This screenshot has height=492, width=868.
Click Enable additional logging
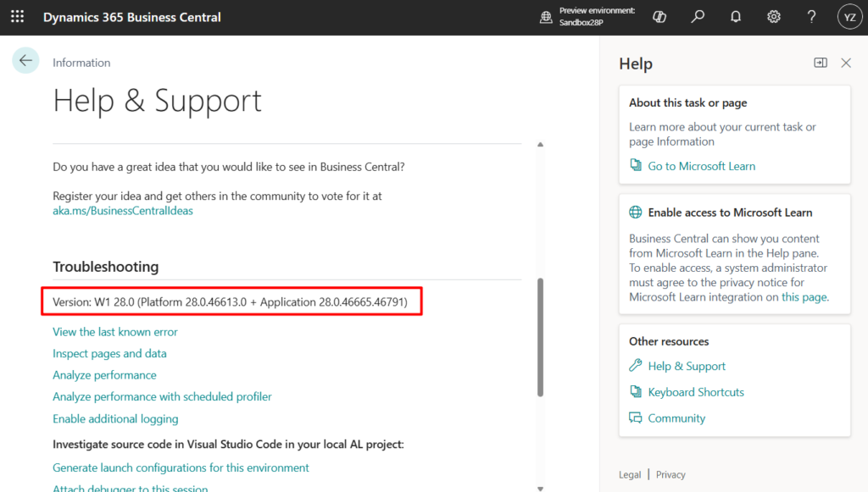[x=115, y=418]
